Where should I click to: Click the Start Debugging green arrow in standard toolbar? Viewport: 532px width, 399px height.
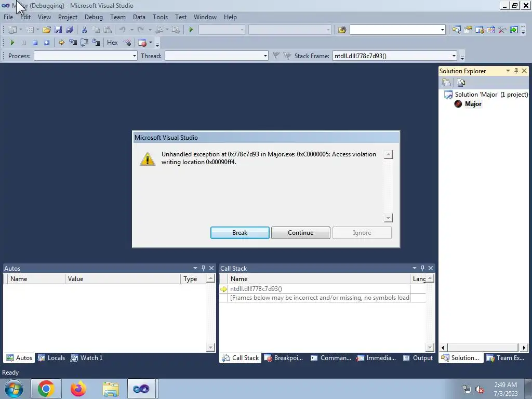[x=191, y=30]
